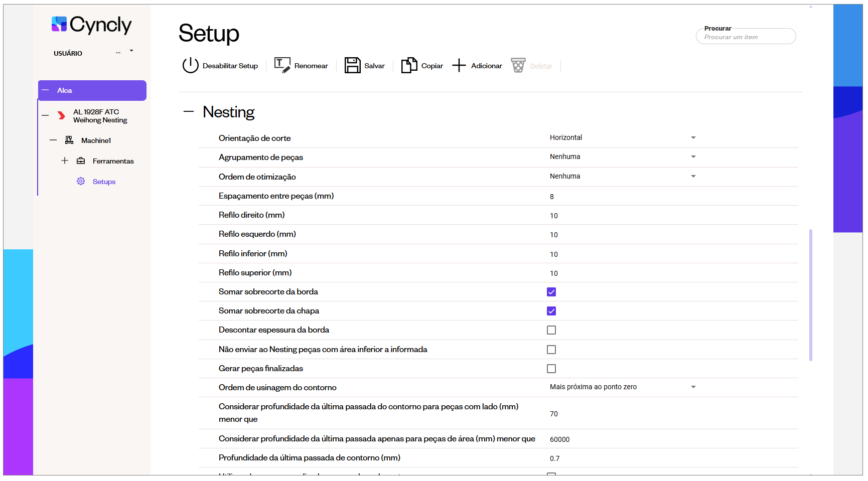Expand the Ferramentas tree node
This screenshot has height=481, width=868.
click(65, 161)
